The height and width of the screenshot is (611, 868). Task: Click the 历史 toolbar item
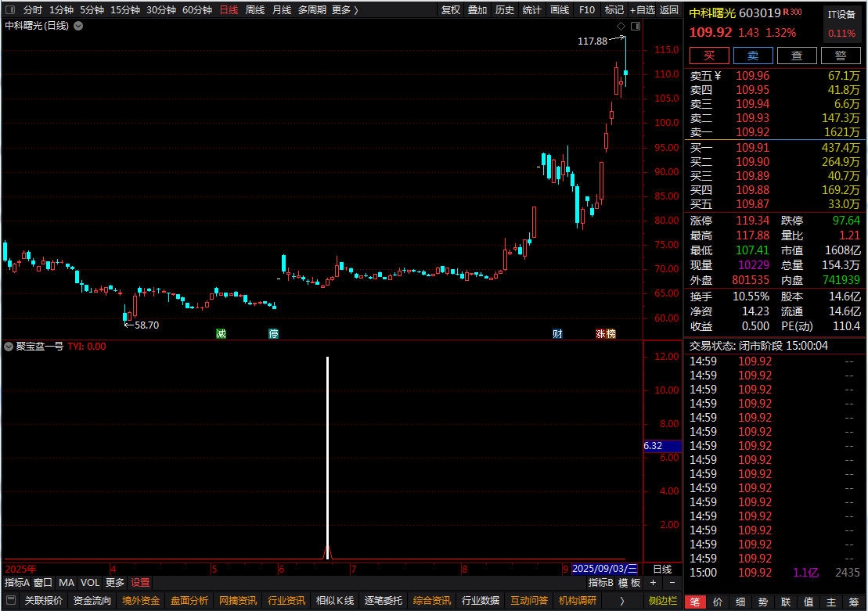click(504, 10)
